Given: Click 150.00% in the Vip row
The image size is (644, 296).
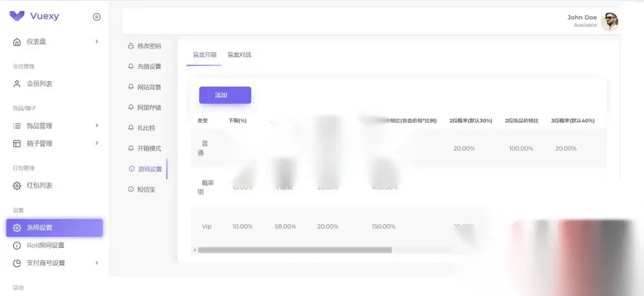Looking at the screenshot, I should 384,227.
